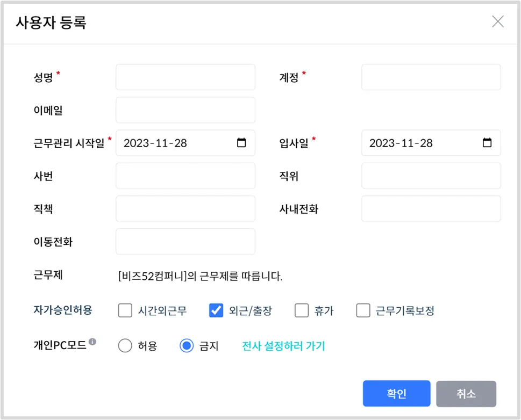Click the 사번 input field
The height and width of the screenshot is (420, 521).
click(185, 176)
